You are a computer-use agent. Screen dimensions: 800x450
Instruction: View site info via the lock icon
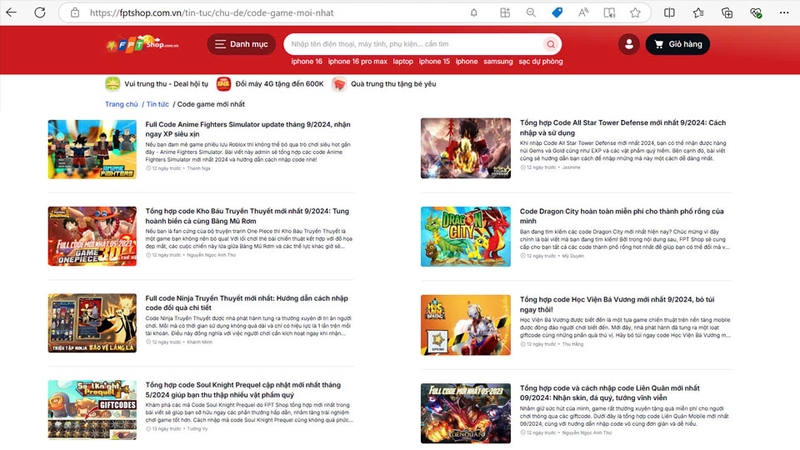[x=75, y=13]
